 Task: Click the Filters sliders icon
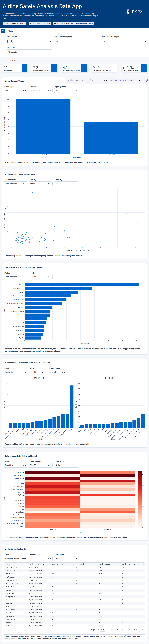[3, 31]
